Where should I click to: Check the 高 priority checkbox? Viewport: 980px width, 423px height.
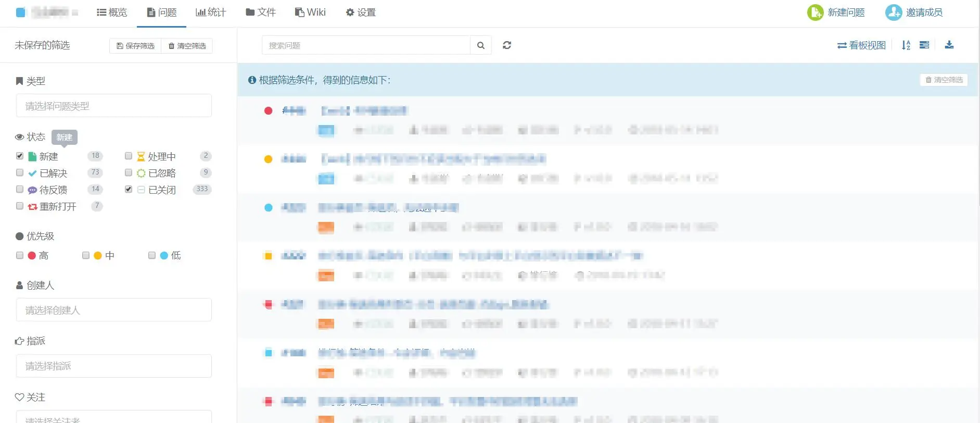20,255
